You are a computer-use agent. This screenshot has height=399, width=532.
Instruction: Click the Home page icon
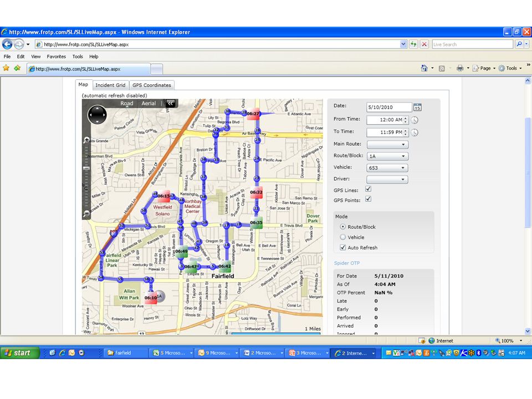click(x=424, y=68)
